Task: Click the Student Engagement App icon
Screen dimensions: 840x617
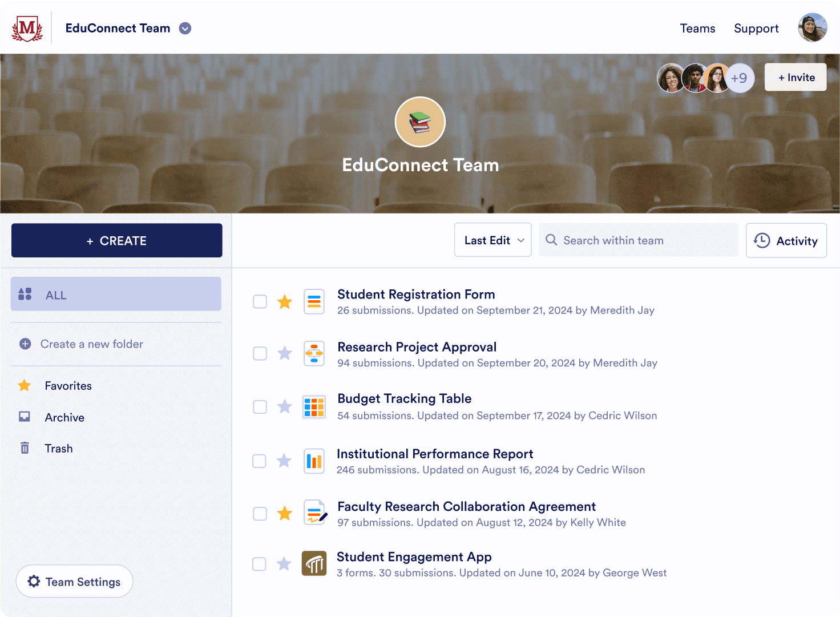Action: click(314, 563)
